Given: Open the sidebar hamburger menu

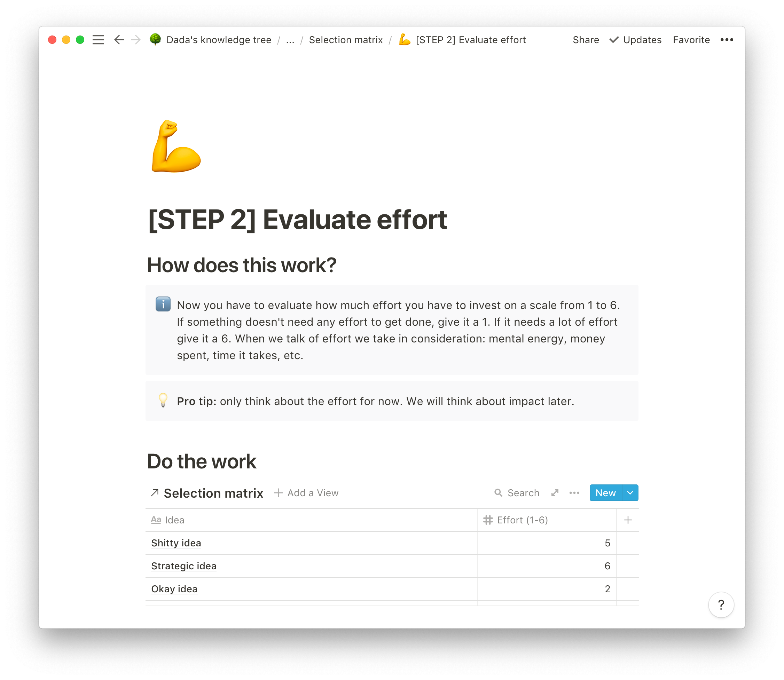Looking at the screenshot, I should [98, 40].
